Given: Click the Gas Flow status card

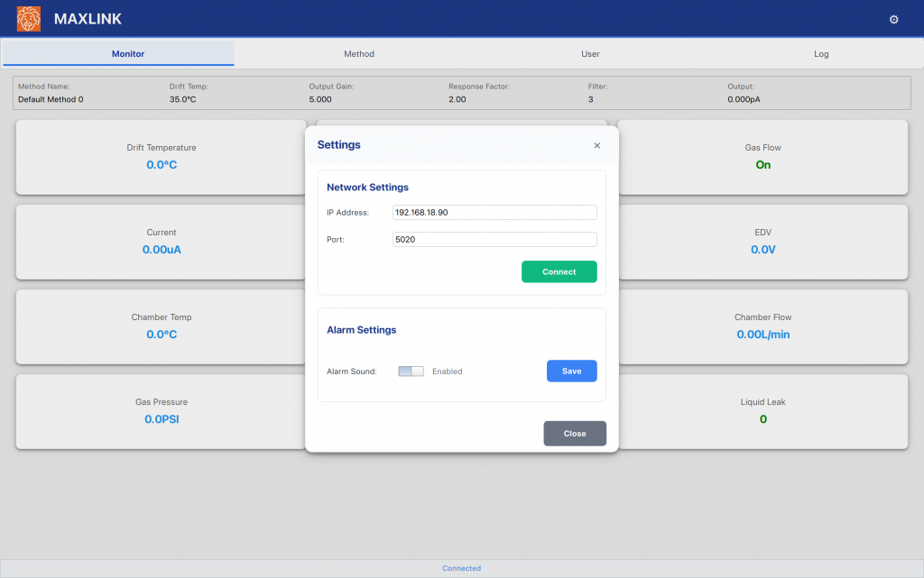Looking at the screenshot, I should point(762,157).
